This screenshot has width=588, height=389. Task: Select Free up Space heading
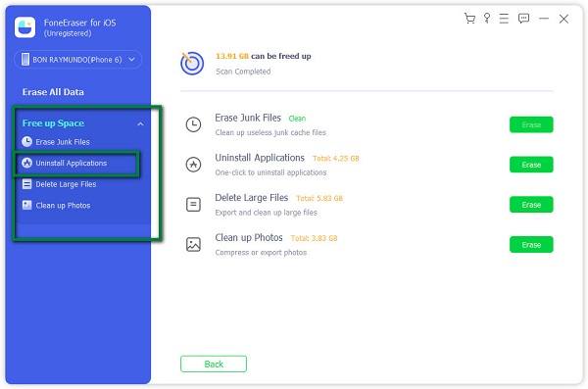tap(53, 123)
